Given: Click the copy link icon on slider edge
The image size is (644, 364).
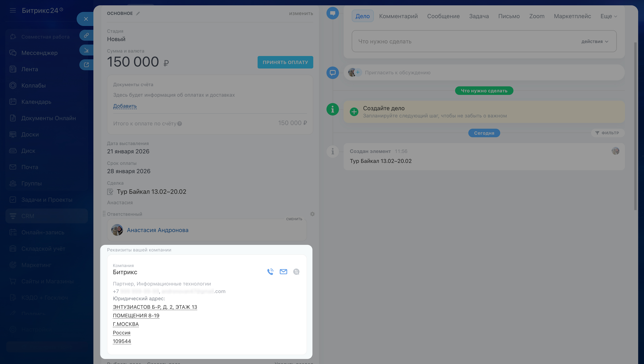Looking at the screenshot, I should [86, 35].
